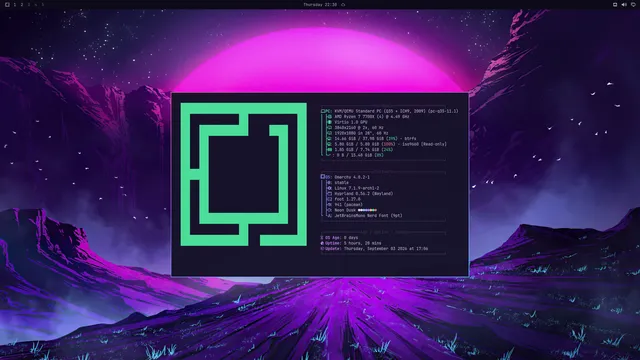The height and width of the screenshot is (360, 640).
Task: Click the font icon beside JetBrainsMono Nerd Font
Action: click(330, 216)
